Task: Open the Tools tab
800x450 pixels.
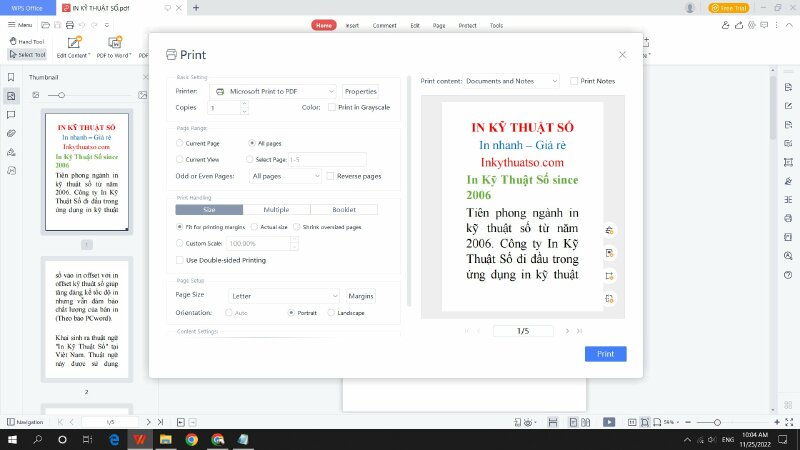Action: point(496,26)
